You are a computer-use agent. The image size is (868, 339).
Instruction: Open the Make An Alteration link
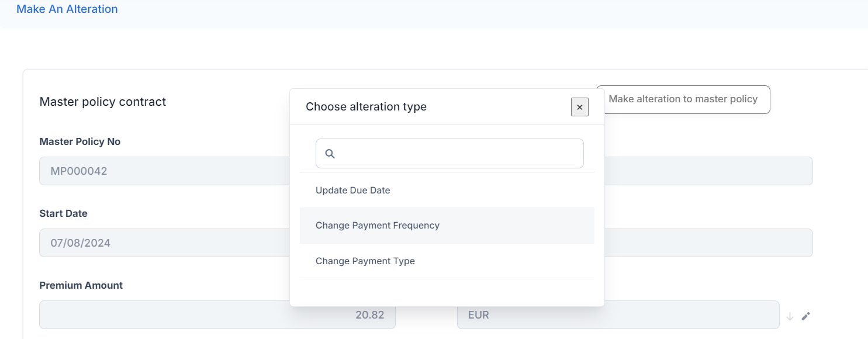point(67,9)
